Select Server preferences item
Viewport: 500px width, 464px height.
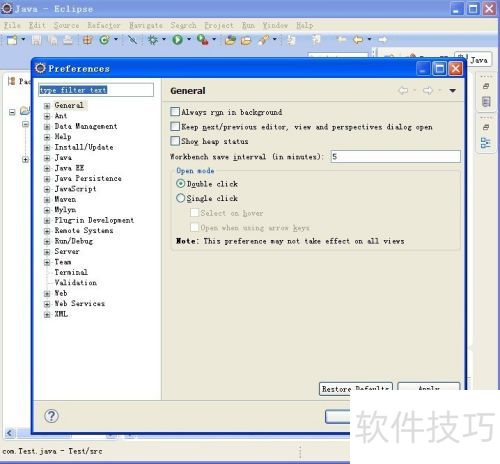[x=67, y=251]
